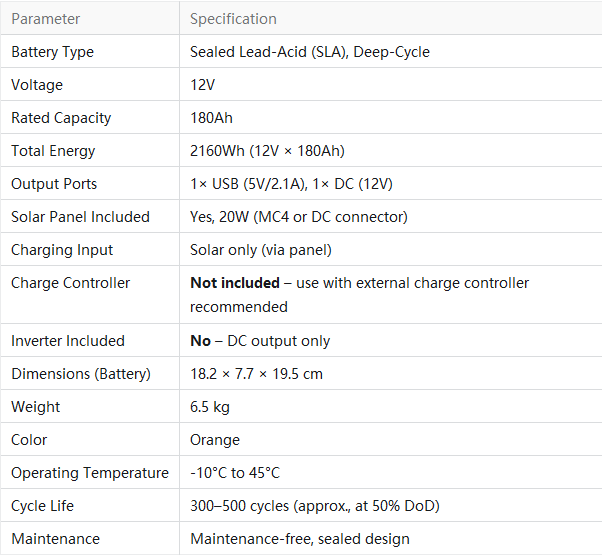The width and height of the screenshot is (602, 555).
Task: Click the Output Ports label
Action: click(54, 184)
